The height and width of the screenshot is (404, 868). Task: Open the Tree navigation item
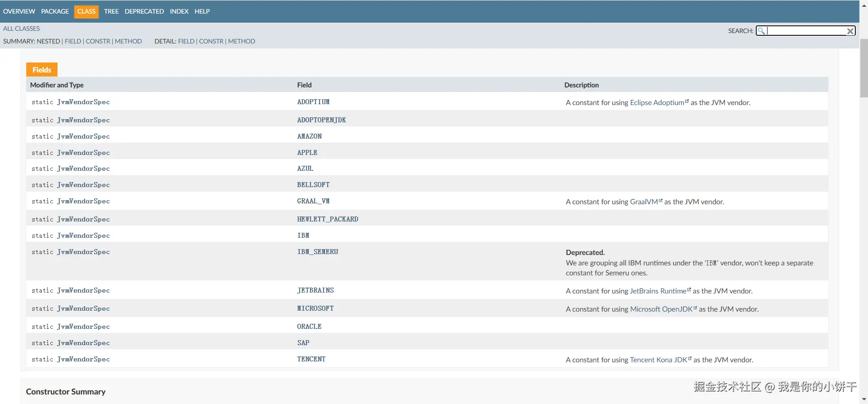[111, 11]
